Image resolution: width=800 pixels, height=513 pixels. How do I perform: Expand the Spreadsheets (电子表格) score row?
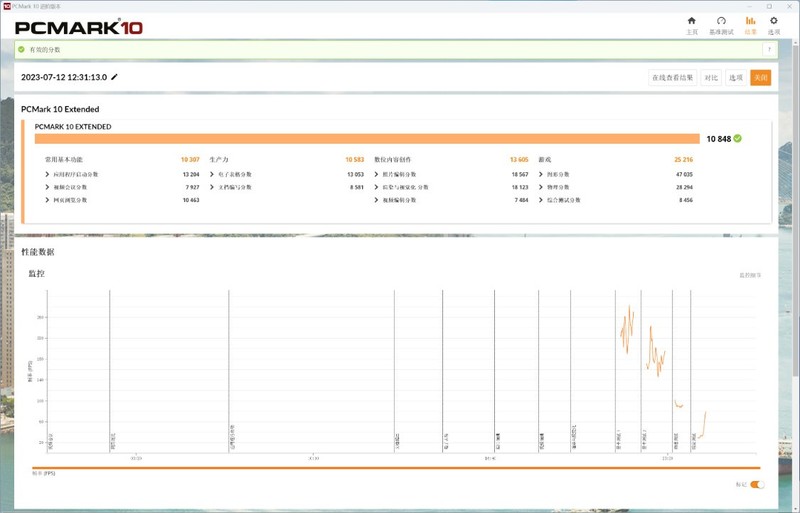[x=212, y=174]
